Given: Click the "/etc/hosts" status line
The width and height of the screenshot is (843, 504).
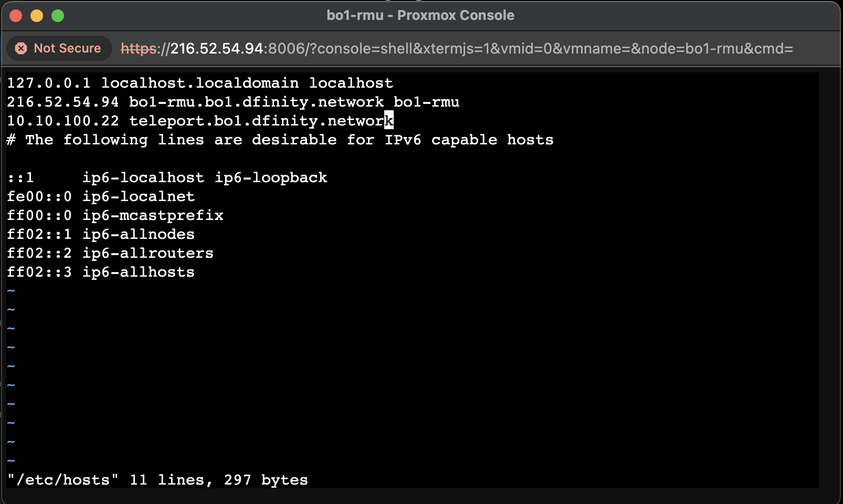Looking at the screenshot, I should [x=157, y=480].
